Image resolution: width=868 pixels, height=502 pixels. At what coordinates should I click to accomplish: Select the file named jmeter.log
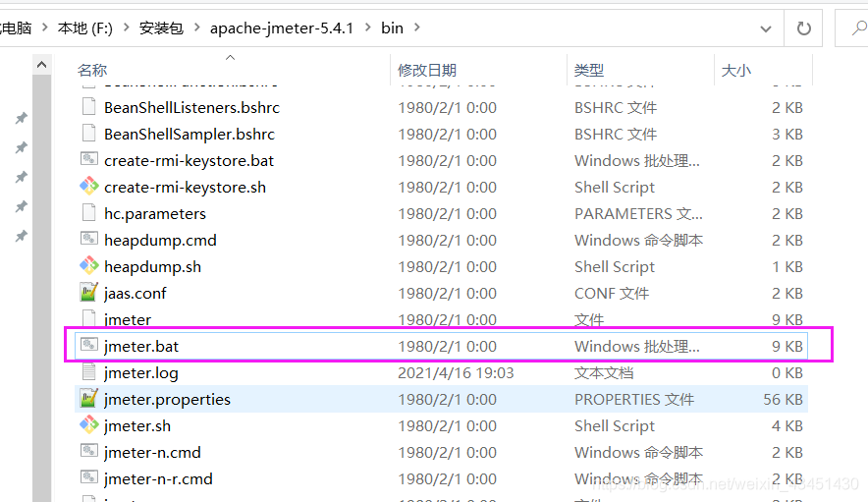tap(141, 373)
